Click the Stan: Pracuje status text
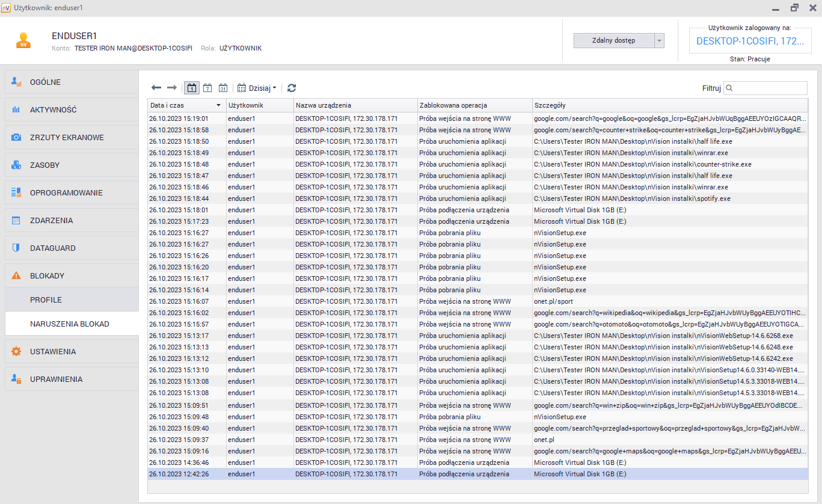Image resolution: width=822 pixels, height=504 pixels. [x=750, y=59]
